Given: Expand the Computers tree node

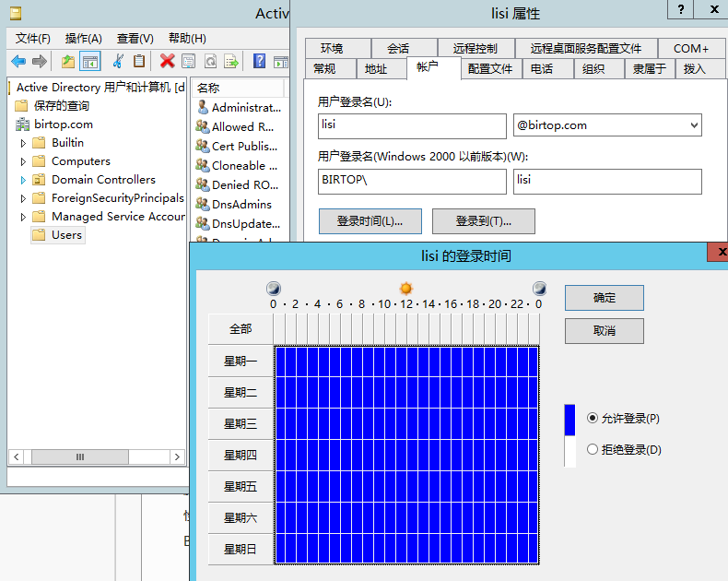Looking at the screenshot, I should [23, 161].
